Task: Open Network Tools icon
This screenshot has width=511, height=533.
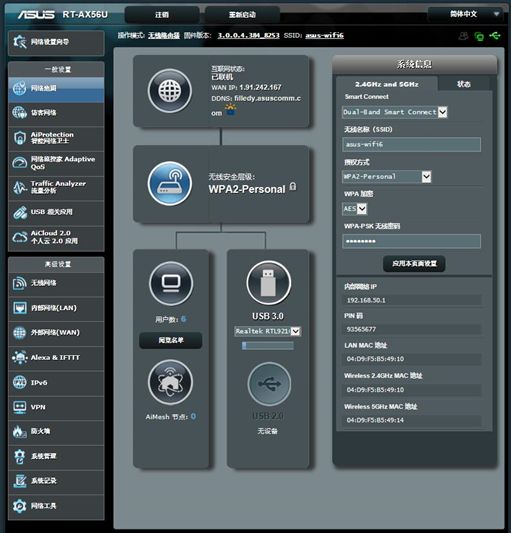Action: 19,506
